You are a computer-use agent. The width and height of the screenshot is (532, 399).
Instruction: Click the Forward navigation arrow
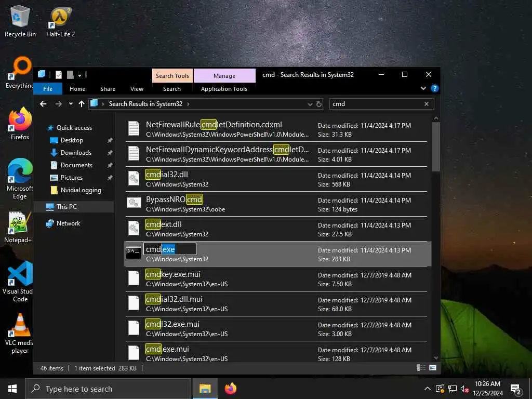tap(59, 104)
